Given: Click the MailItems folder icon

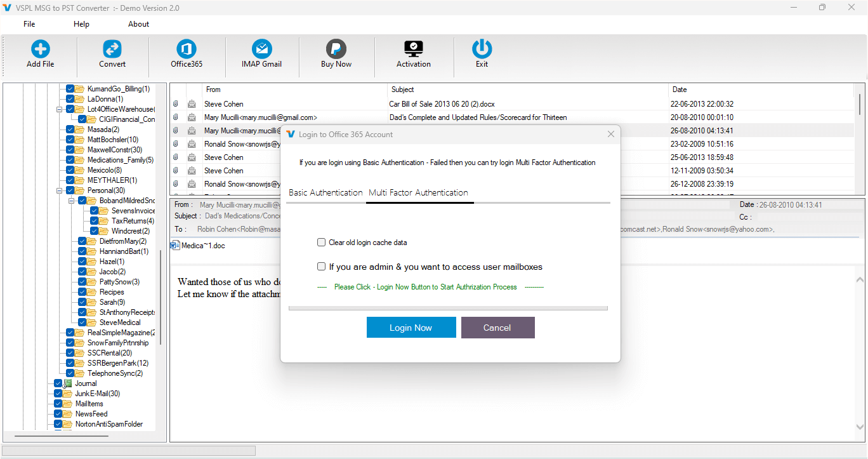Looking at the screenshot, I should coord(68,404).
